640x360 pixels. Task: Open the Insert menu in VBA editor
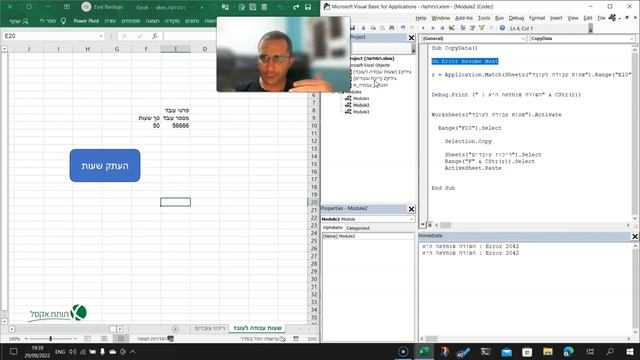pos(556,18)
